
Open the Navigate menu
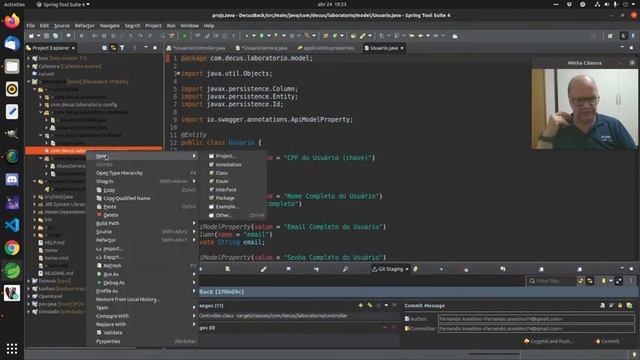110,25
